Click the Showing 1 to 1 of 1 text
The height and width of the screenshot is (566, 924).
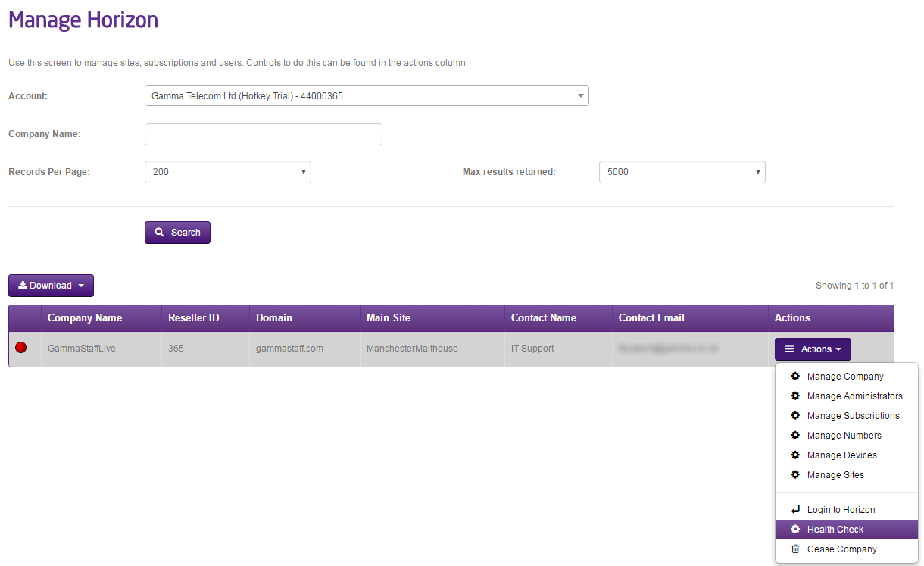coord(854,286)
